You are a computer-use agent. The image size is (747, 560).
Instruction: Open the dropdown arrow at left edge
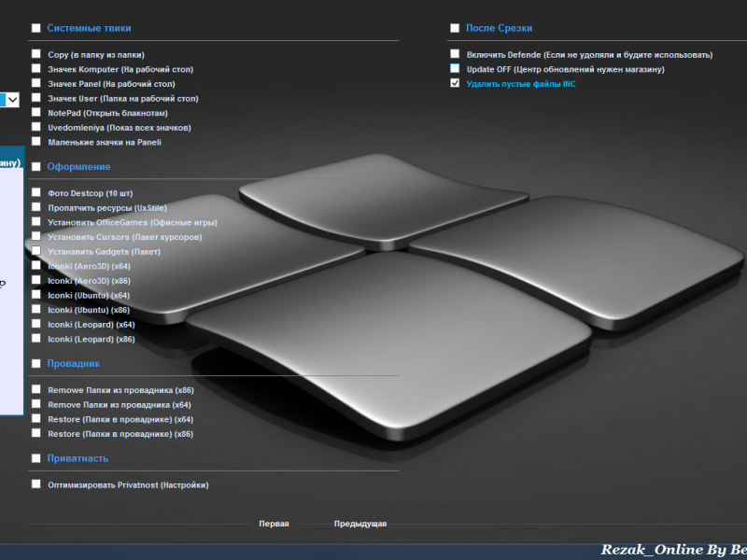[x=13, y=100]
